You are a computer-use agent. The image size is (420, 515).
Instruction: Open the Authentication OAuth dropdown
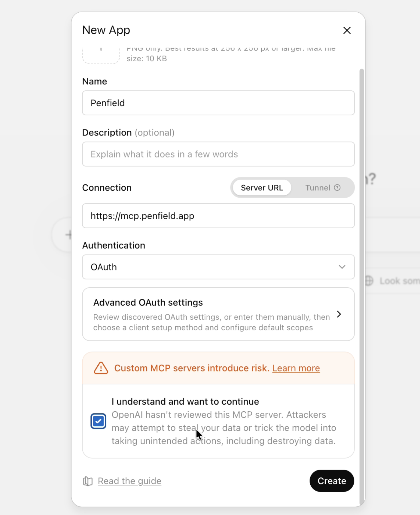click(218, 267)
